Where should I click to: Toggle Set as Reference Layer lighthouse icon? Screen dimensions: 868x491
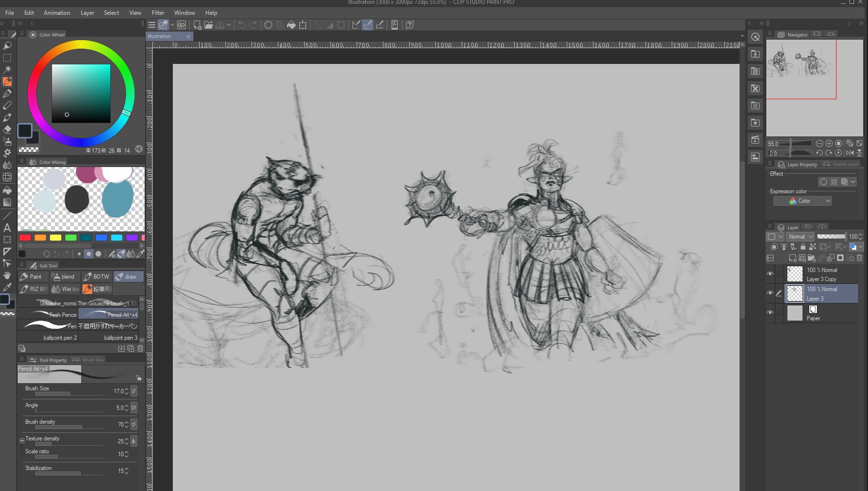tap(784, 247)
